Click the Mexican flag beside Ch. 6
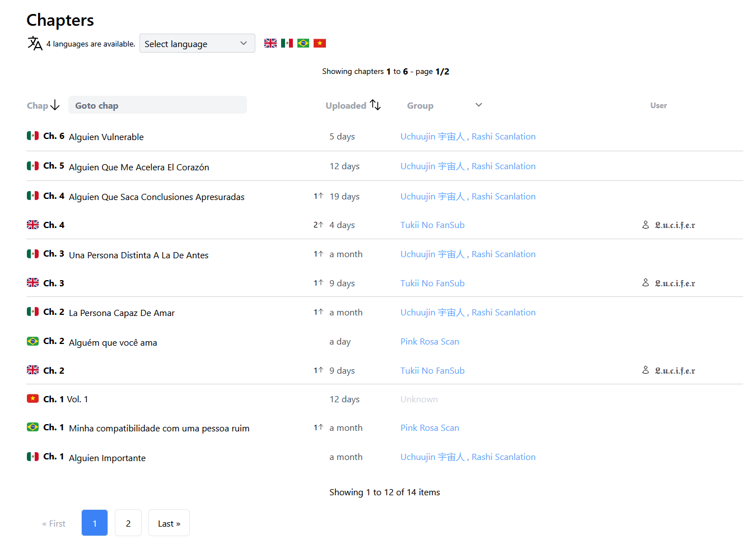This screenshot has width=756, height=544. [x=32, y=136]
